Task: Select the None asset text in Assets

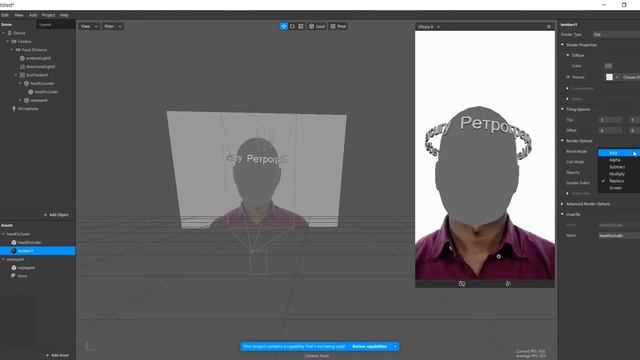Action: [22, 276]
